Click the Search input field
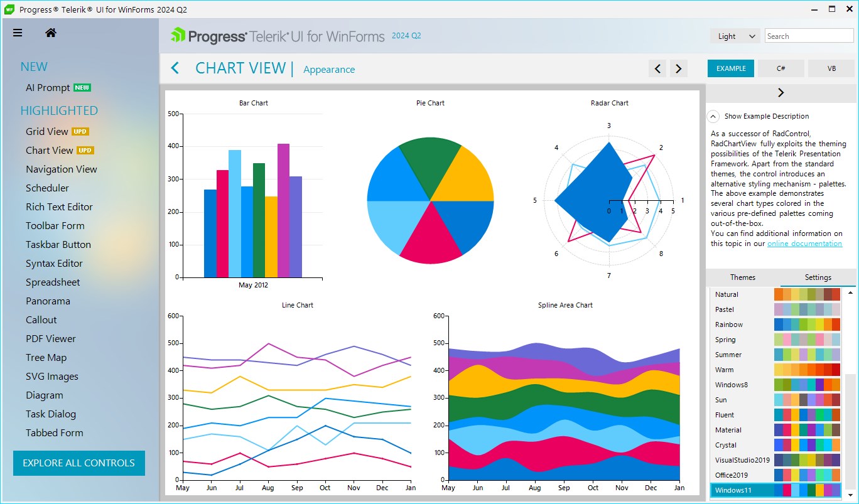Image resolution: width=859 pixels, height=504 pixels. pos(809,36)
